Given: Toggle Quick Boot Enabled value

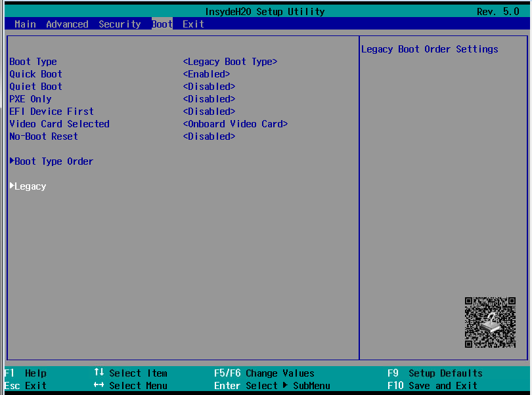Looking at the screenshot, I should coord(206,74).
